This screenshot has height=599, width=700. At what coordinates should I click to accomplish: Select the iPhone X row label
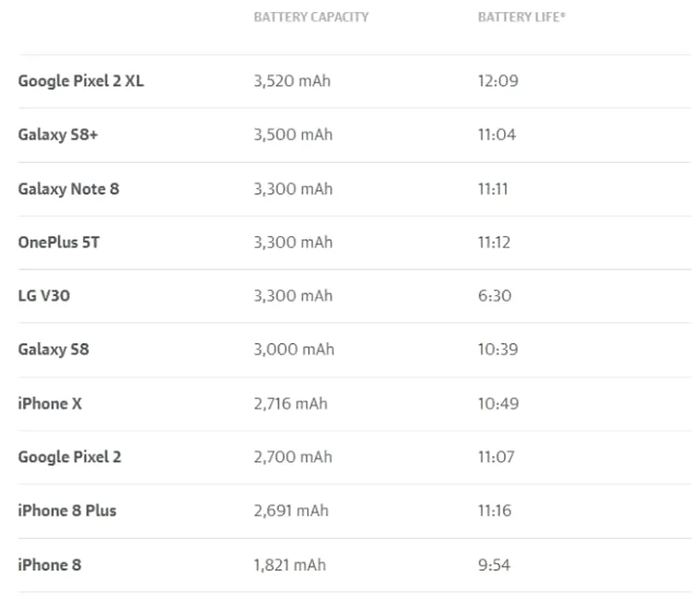[50, 403]
